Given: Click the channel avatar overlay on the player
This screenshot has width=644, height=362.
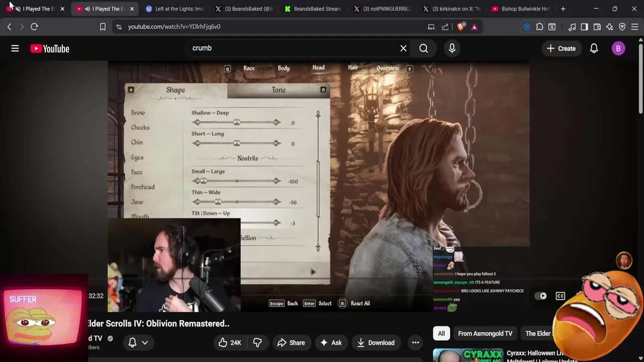Looking at the screenshot, I should [x=624, y=261].
